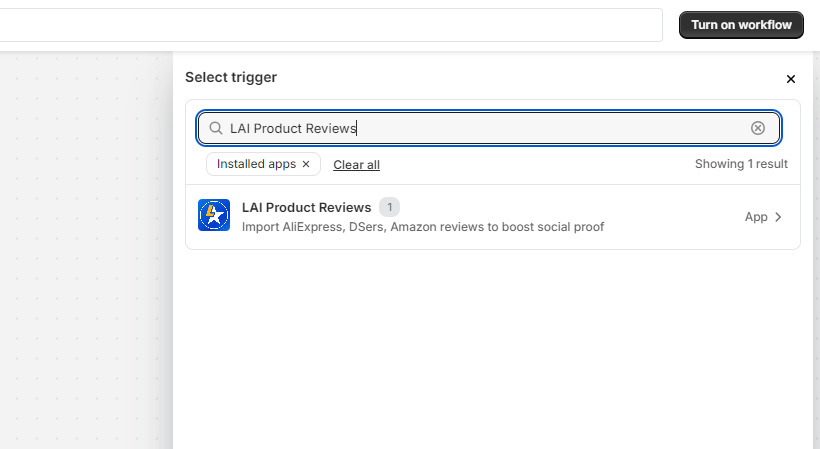The height and width of the screenshot is (449, 820).
Task: Remove the Installed apps filter chip
Action: [x=306, y=164]
